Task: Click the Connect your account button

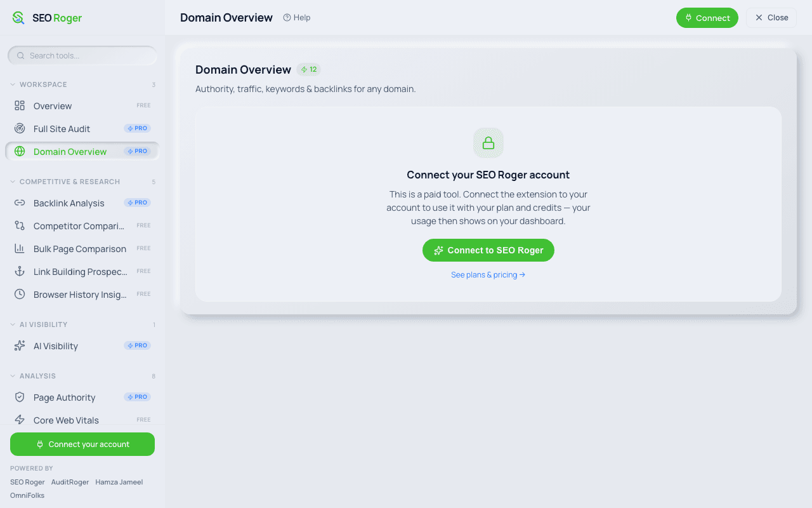Action: (x=82, y=444)
